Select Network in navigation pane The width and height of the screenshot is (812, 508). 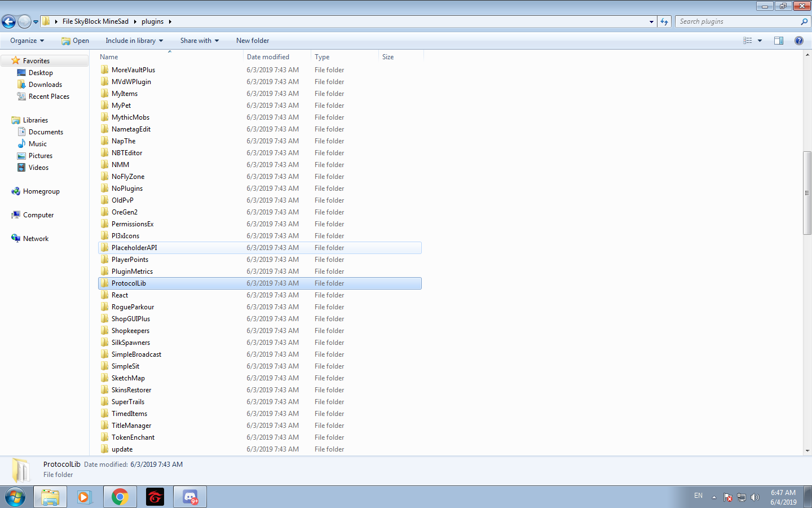(x=36, y=239)
